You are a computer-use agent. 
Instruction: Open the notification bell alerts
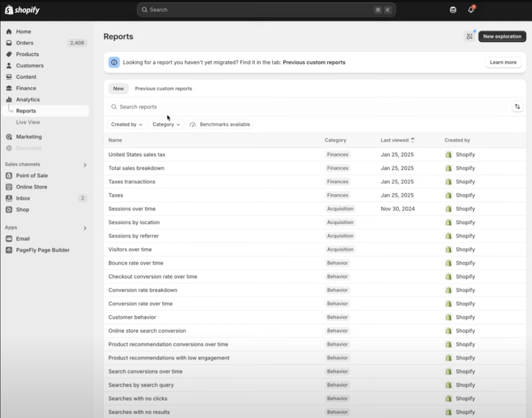[471, 9]
